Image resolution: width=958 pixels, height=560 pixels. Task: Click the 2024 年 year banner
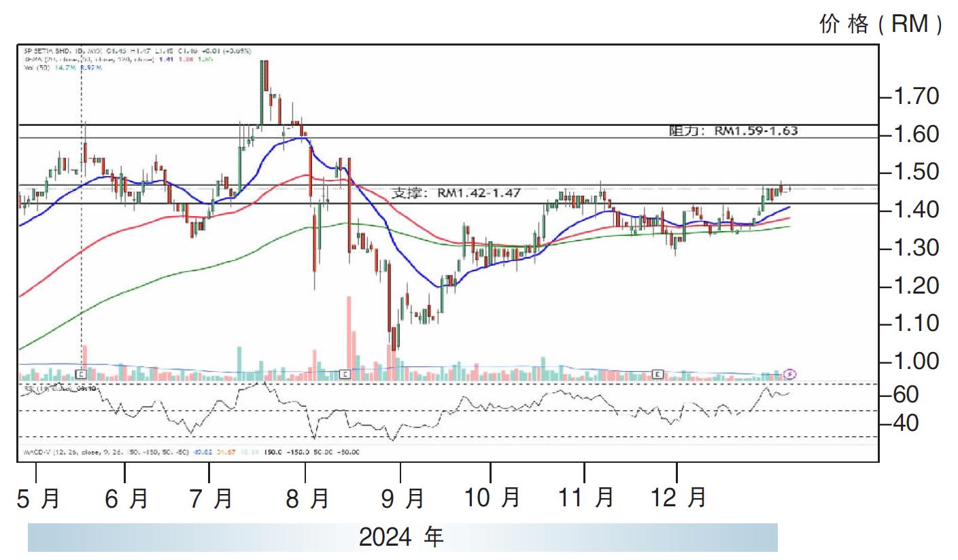click(402, 538)
